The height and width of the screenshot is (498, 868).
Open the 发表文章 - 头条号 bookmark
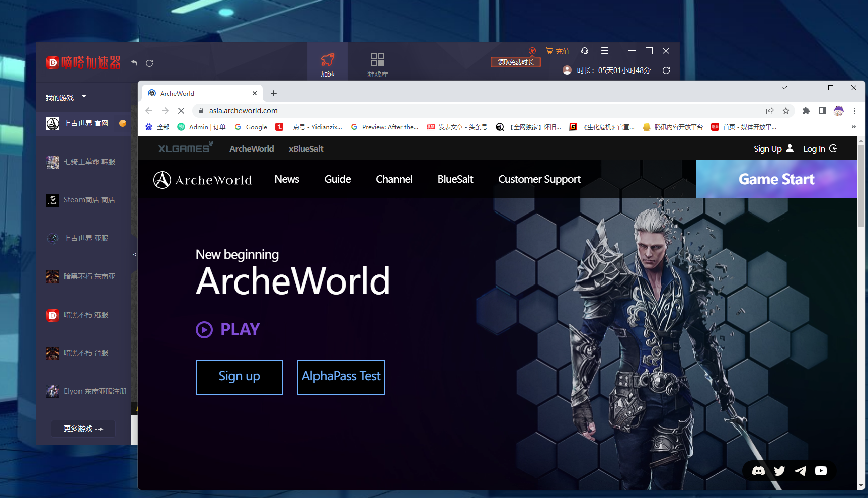(x=457, y=127)
